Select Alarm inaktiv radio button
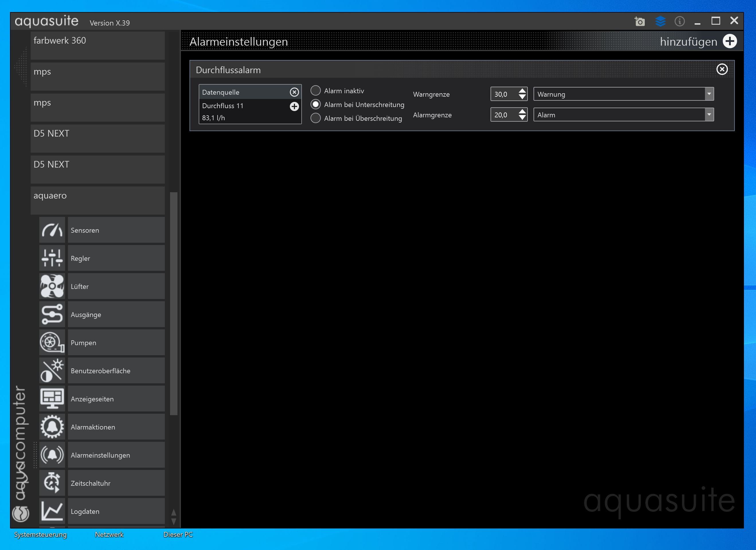The image size is (756, 550). pyautogui.click(x=315, y=90)
